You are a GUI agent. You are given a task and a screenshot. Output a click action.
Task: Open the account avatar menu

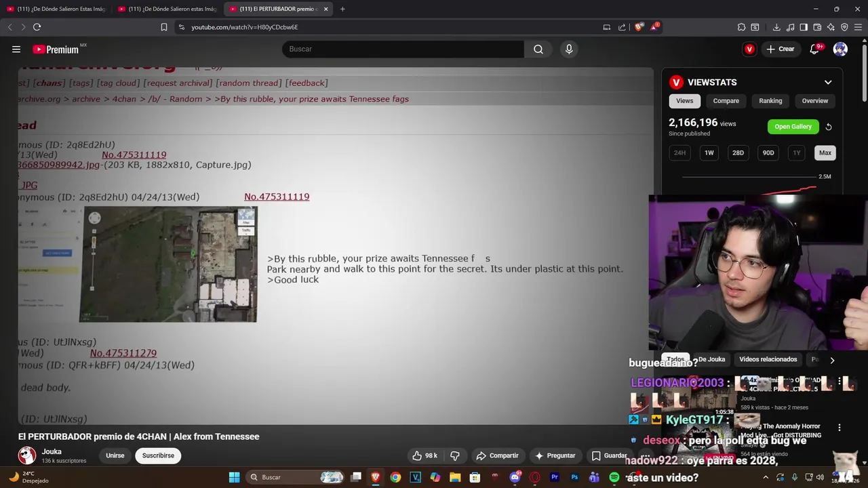(x=840, y=49)
